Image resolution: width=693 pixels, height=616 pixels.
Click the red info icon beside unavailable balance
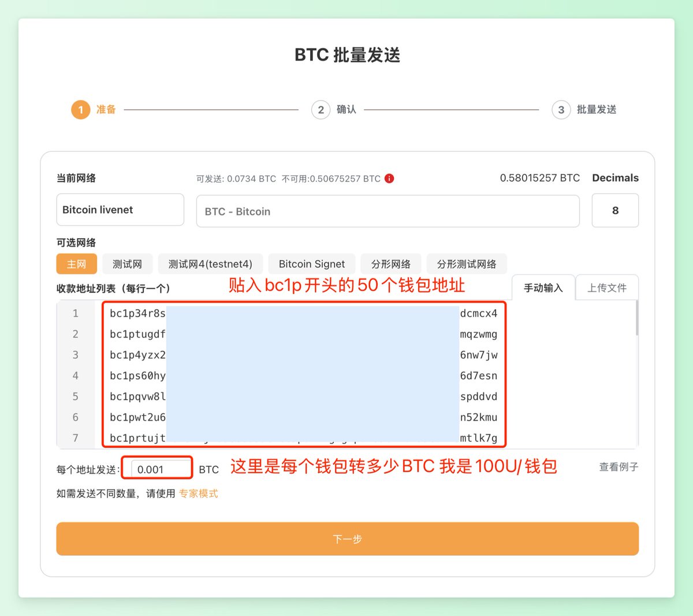pyautogui.click(x=389, y=179)
